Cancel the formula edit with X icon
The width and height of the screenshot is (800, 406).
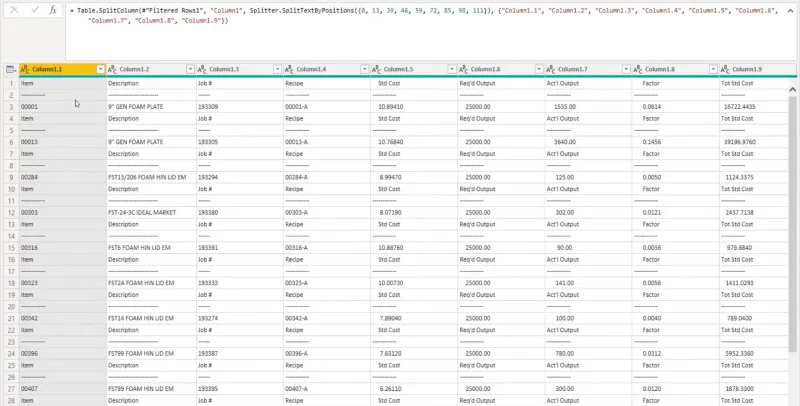coord(14,10)
